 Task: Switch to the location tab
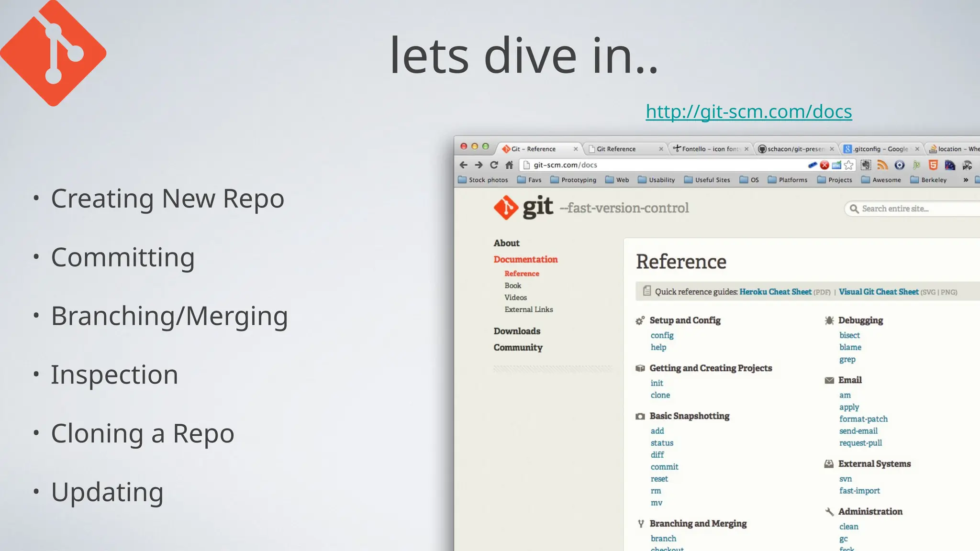click(954, 149)
